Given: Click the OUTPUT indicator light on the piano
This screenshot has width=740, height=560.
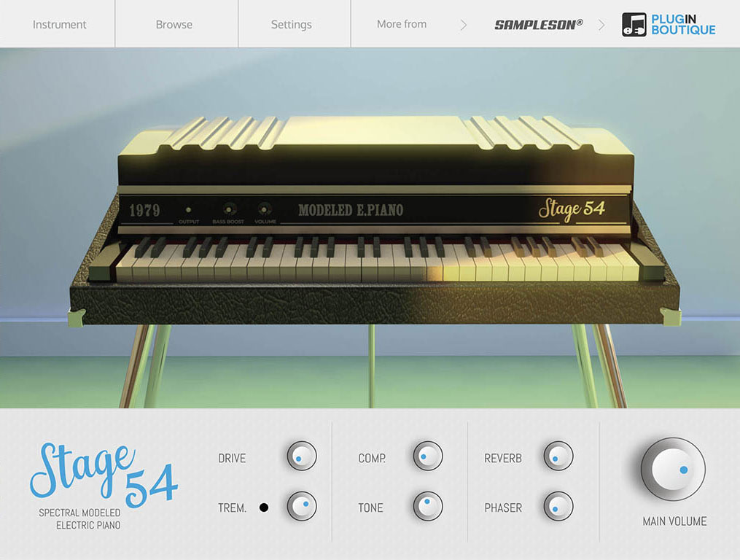Looking at the screenshot, I should (x=189, y=209).
